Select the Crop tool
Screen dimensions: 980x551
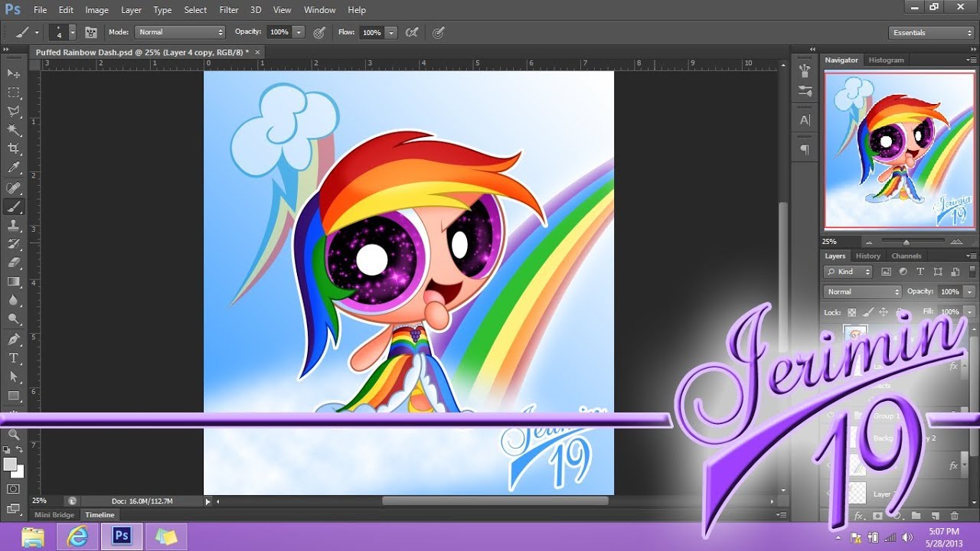pos(14,149)
